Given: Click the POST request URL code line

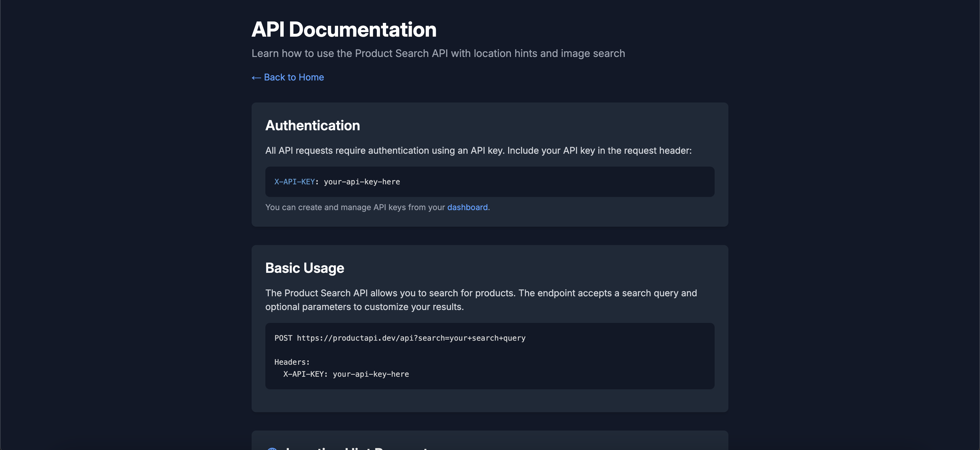Looking at the screenshot, I should 399,338.
